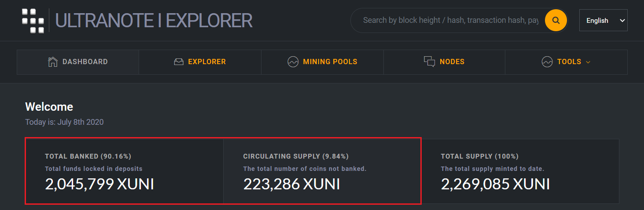Click the chat bubbles icon beside Nodes
Screen dimensions: 644x210
(429, 62)
